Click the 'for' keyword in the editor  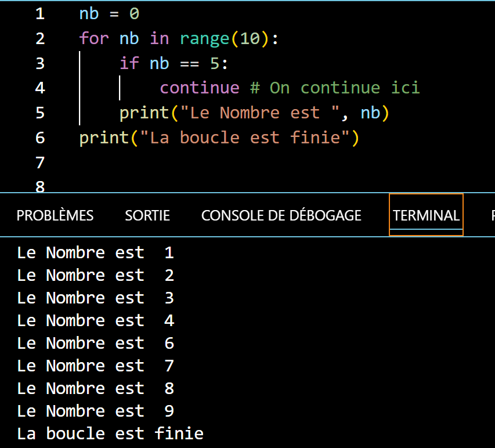click(x=94, y=39)
